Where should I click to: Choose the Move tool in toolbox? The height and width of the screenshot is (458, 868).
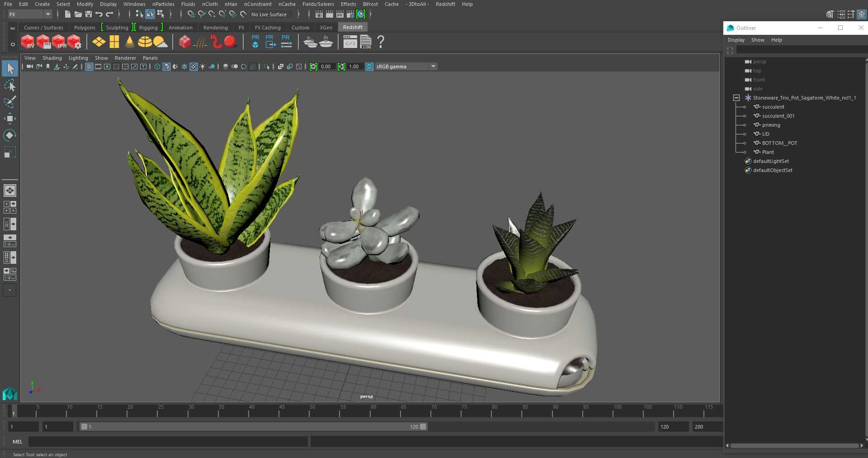point(10,119)
